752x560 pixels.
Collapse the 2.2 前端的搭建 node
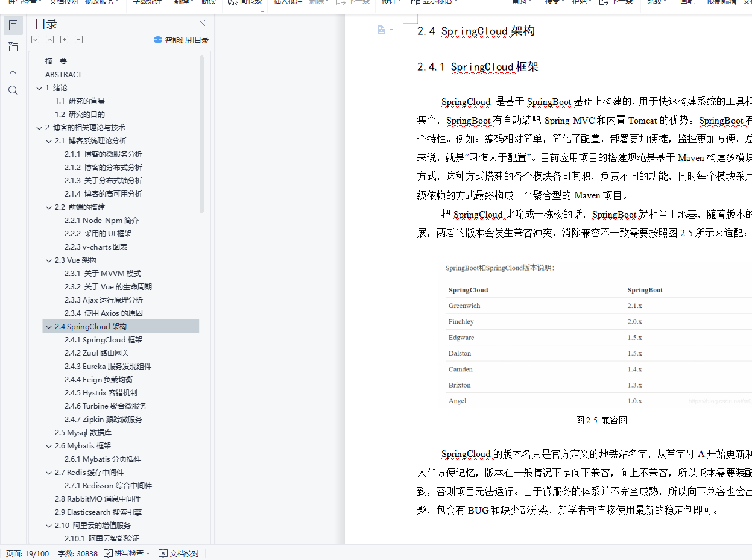point(49,207)
